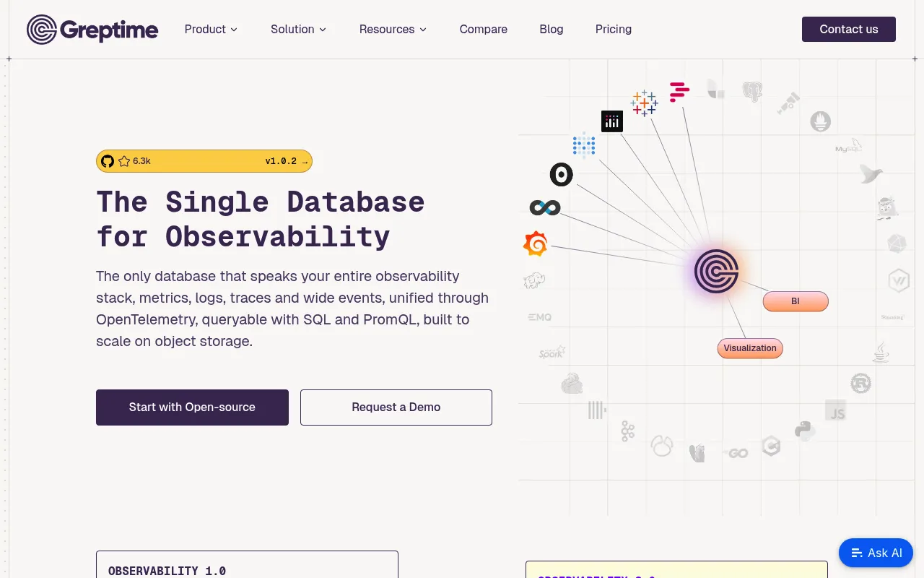This screenshot has height=578, width=924.
Task: Click the OpenTelemetry telescope logo
Action: coord(788,103)
